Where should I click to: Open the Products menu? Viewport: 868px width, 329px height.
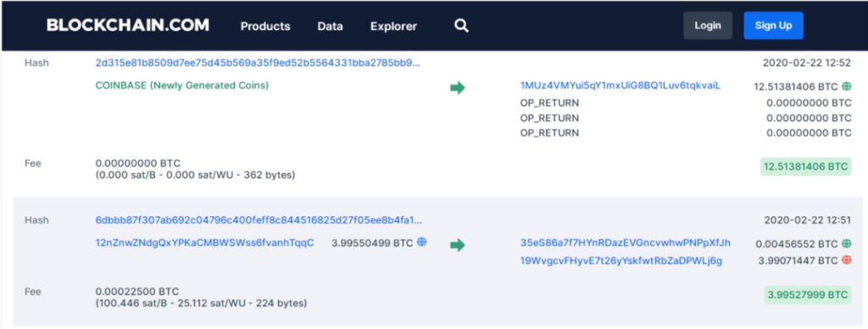pyautogui.click(x=265, y=26)
